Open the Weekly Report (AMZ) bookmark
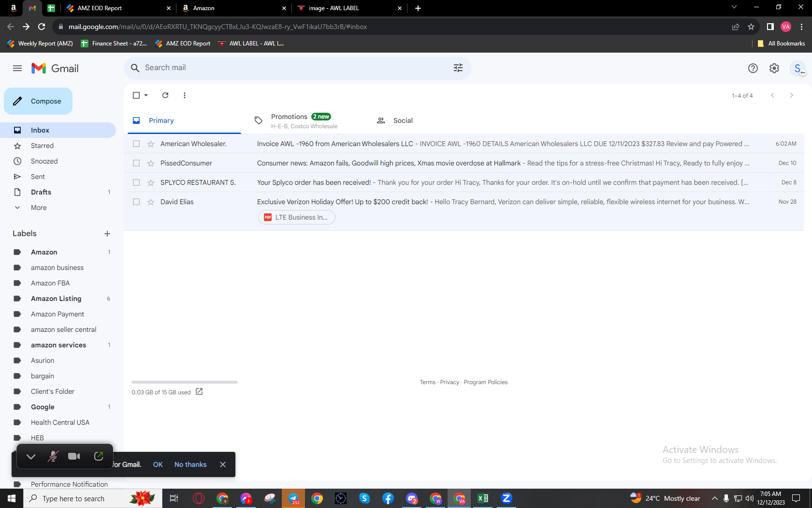 coord(40,44)
